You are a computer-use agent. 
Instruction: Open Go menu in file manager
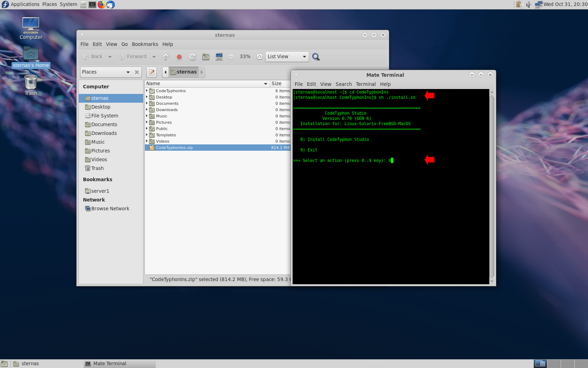(x=125, y=44)
